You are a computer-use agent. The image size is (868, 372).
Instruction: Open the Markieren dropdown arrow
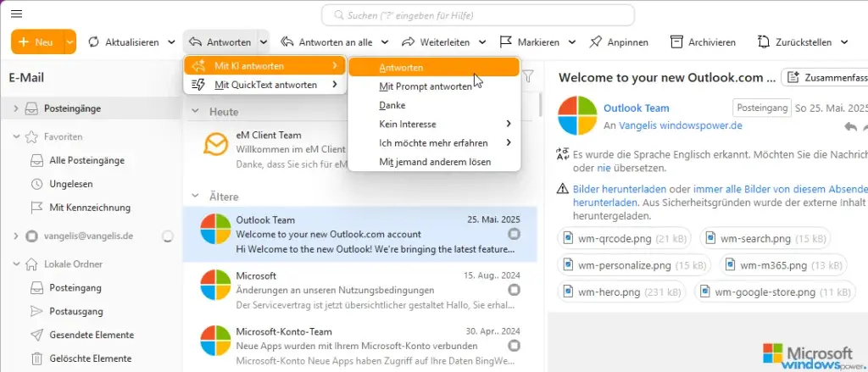coord(572,42)
